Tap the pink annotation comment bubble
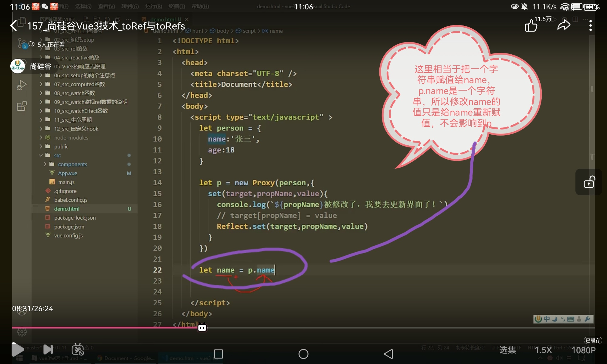The image size is (607, 364). coord(456,96)
